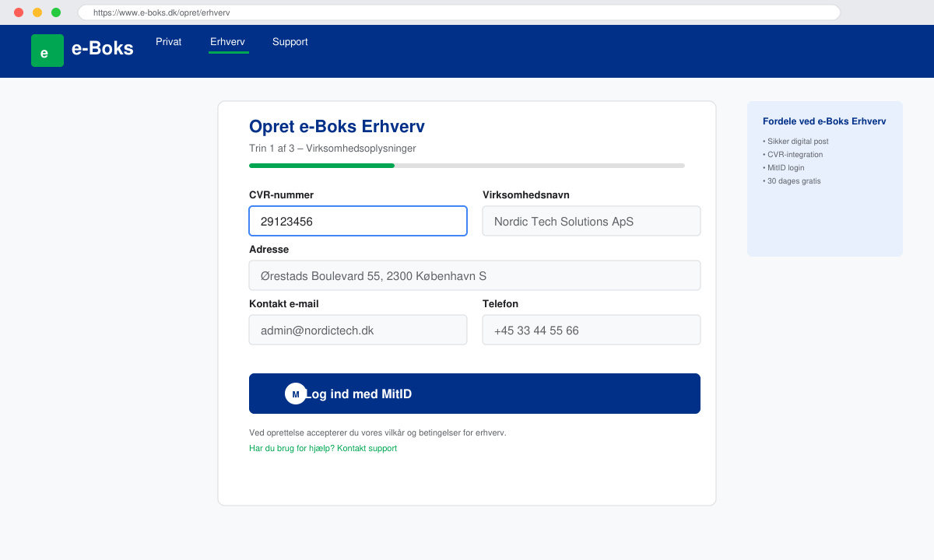Click Trin 1 af 3 step text
The image size is (934, 560).
(332, 148)
